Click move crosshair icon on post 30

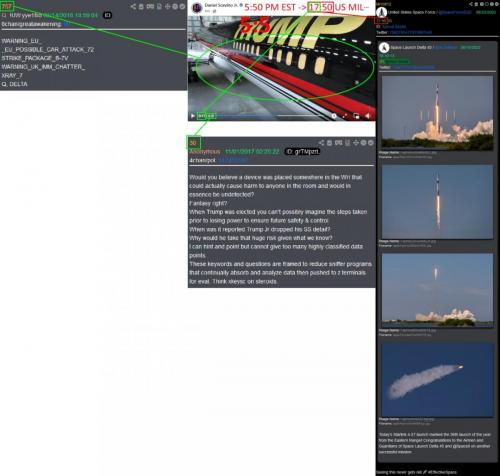coord(355,143)
